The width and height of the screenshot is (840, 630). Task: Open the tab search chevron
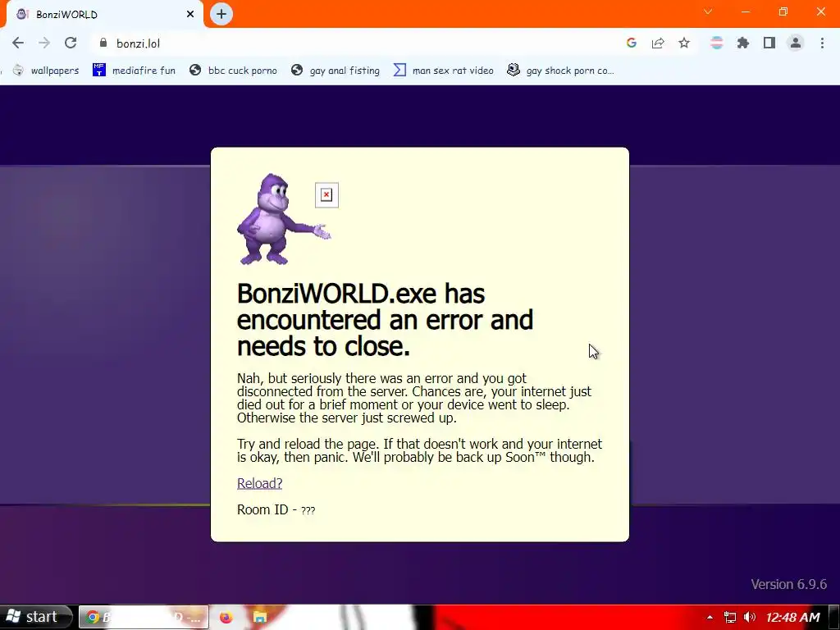(708, 11)
